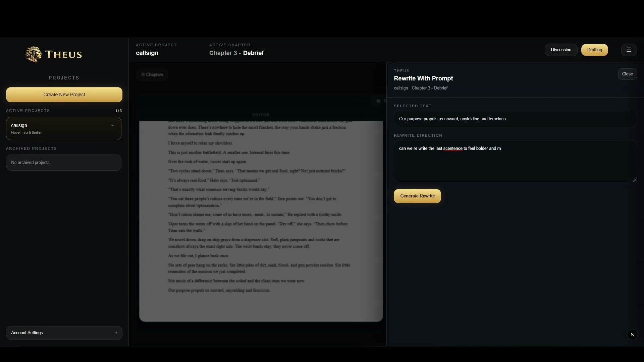Focus the Rewrite Direction text area
Screen dimensions: 644x362
point(515,164)
